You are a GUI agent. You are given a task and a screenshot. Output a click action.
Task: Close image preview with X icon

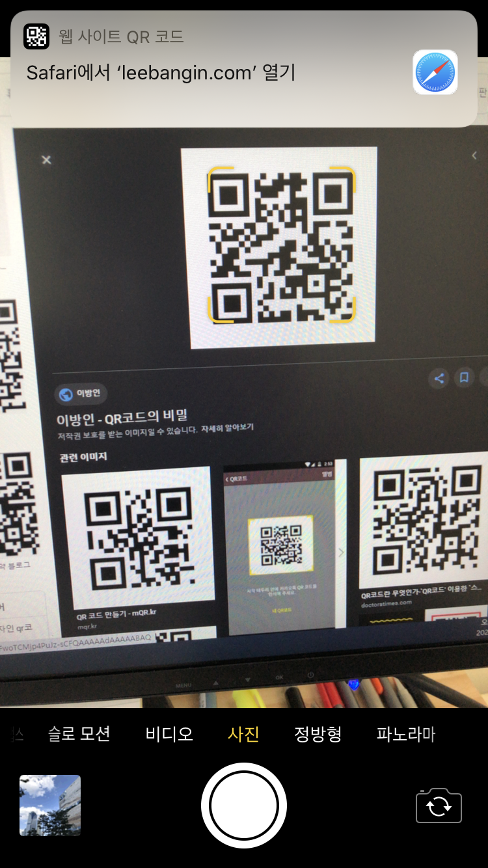46,159
